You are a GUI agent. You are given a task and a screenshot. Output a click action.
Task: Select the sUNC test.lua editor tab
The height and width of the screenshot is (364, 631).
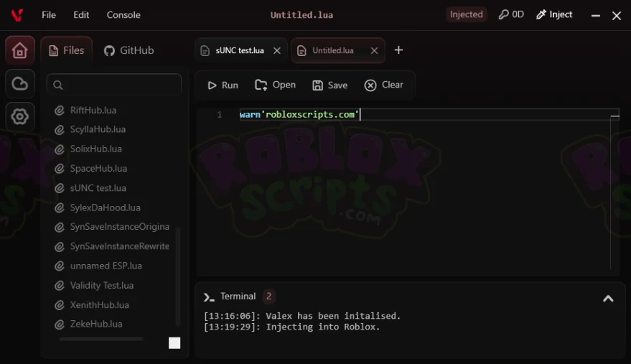coord(240,51)
